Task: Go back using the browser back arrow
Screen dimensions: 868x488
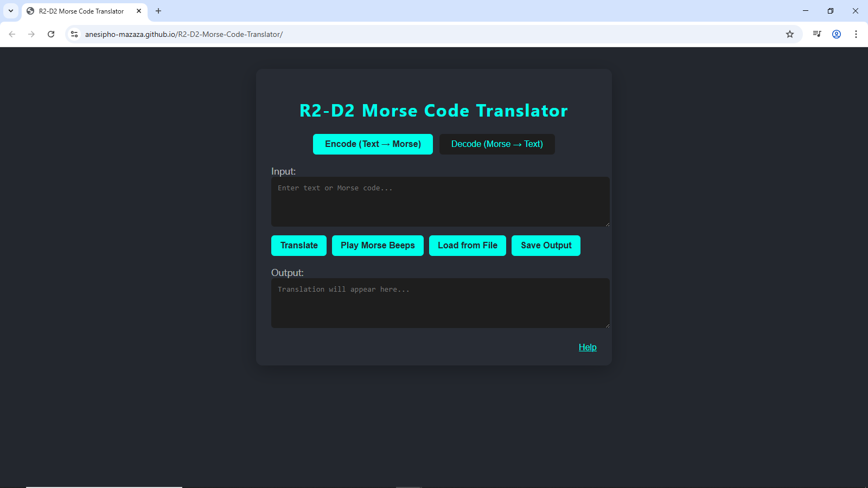Action: tap(12, 34)
